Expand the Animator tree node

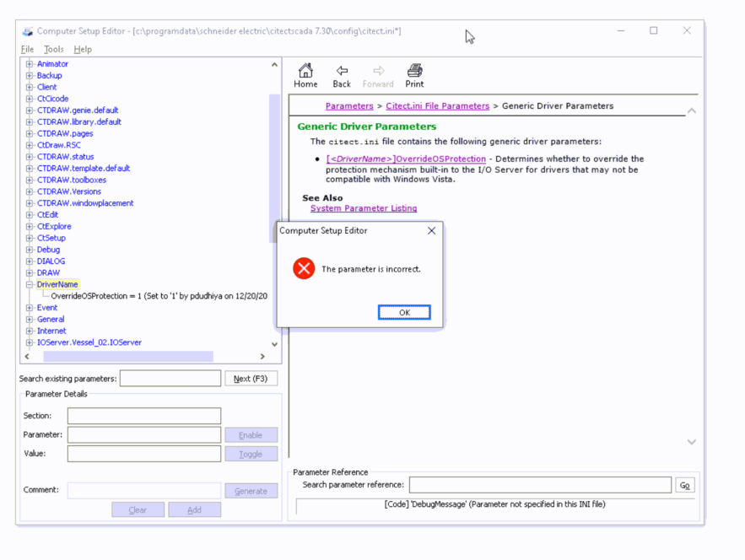(x=30, y=63)
